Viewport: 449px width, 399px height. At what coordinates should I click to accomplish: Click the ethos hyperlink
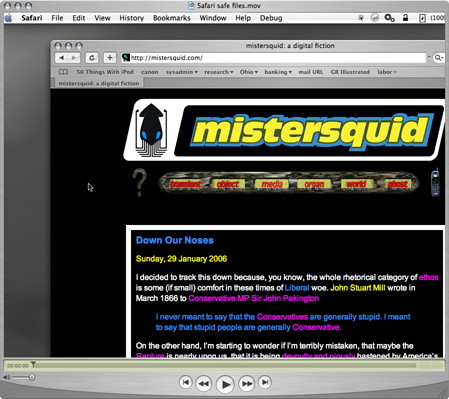428,277
